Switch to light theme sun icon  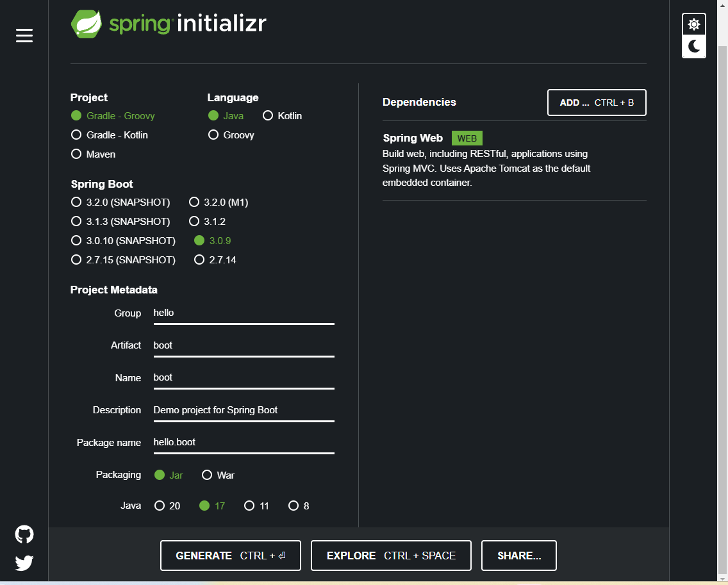[x=693, y=24]
